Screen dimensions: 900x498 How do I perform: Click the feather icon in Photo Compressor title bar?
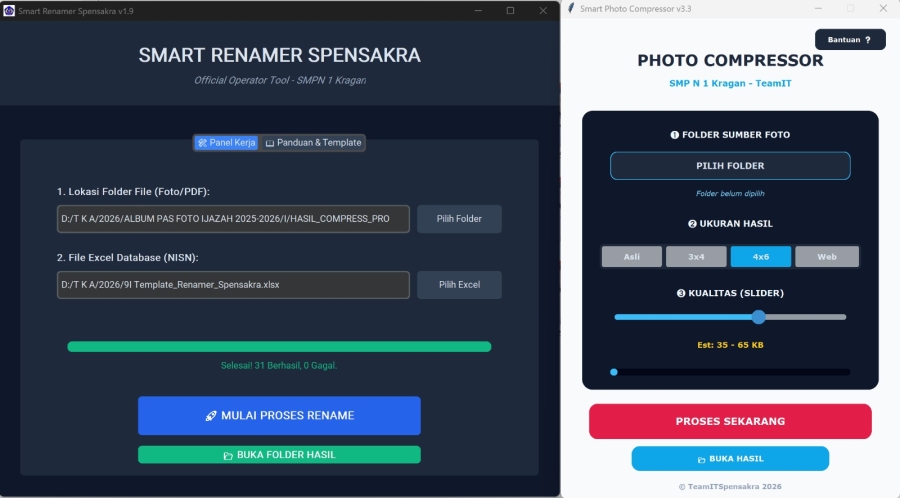[x=571, y=9]
